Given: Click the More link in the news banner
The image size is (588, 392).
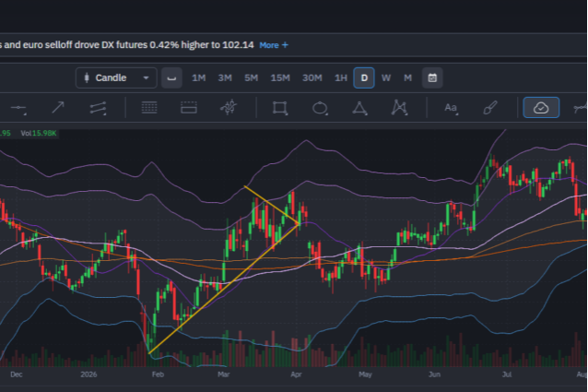Looking at the screenshot, I should [x=274, y=45].
